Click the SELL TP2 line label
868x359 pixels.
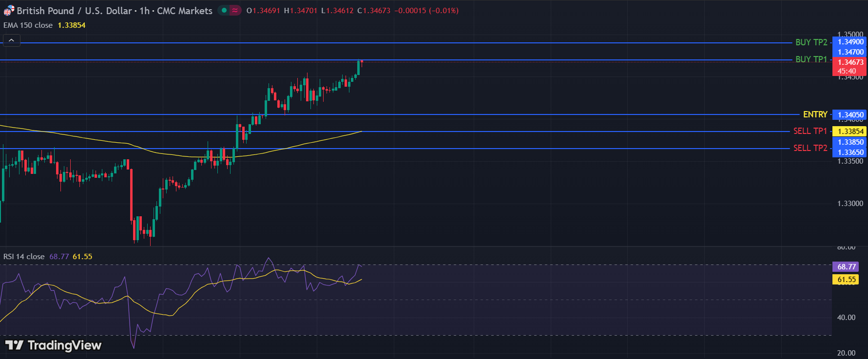pos(810,148)
